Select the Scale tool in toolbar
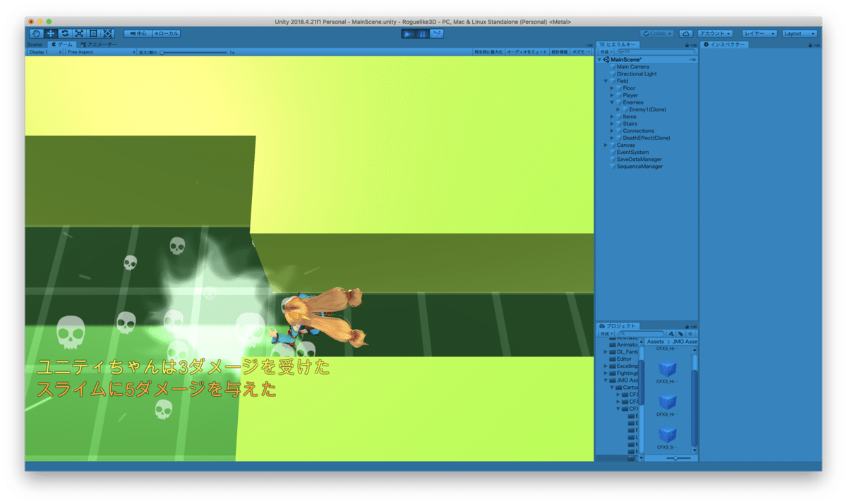This screenshot has height=504, width=847. click(78, 33)
